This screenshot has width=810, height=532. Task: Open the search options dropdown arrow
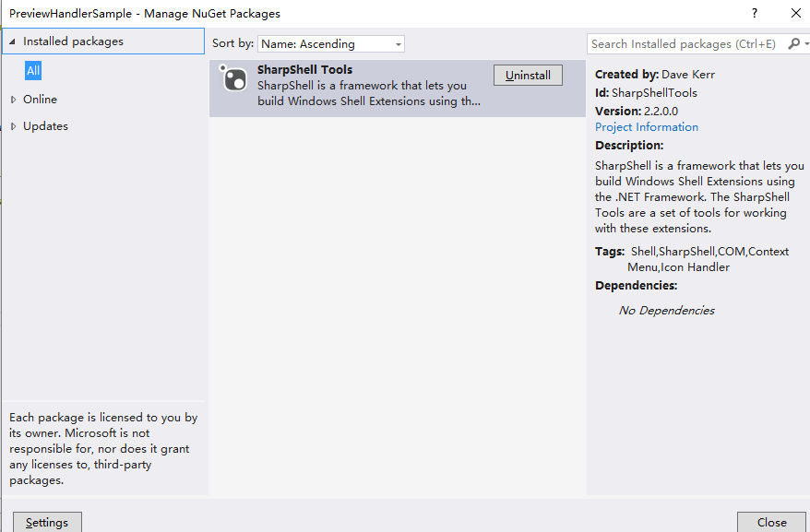[x=806, y=44]
